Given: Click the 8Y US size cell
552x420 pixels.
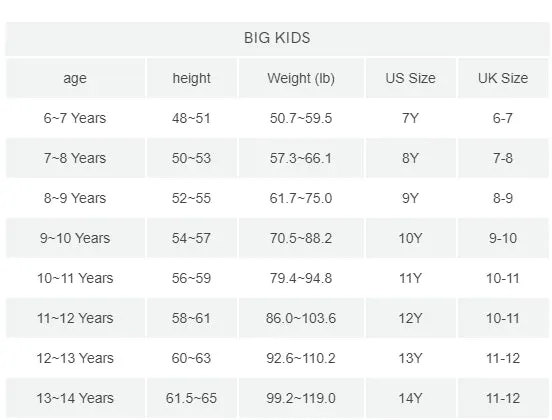Looking at the screenshot, I should click(410, 158).
